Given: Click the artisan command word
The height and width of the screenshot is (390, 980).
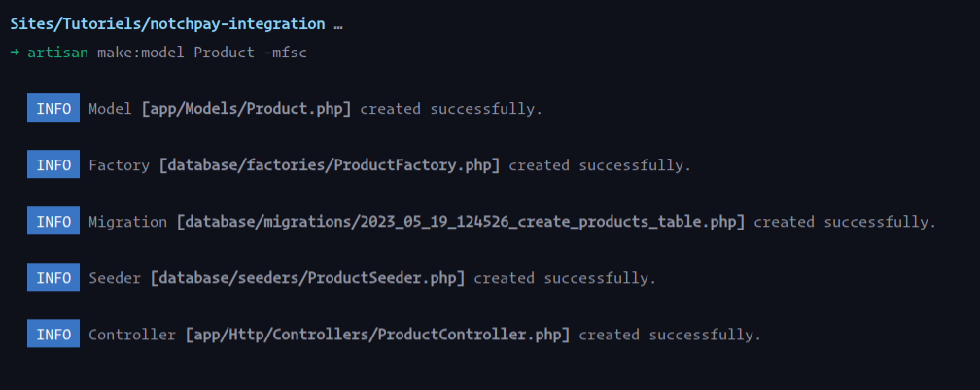Looking at the screenshot, I should 57,52.
